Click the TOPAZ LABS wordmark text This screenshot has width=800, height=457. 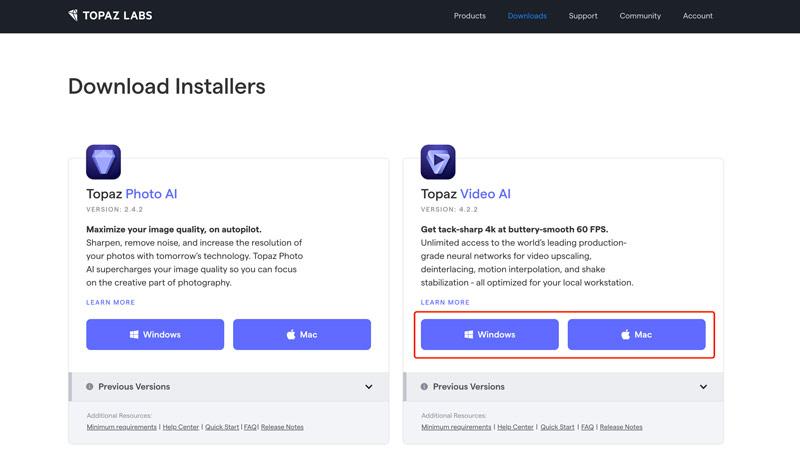coord(117,16)
